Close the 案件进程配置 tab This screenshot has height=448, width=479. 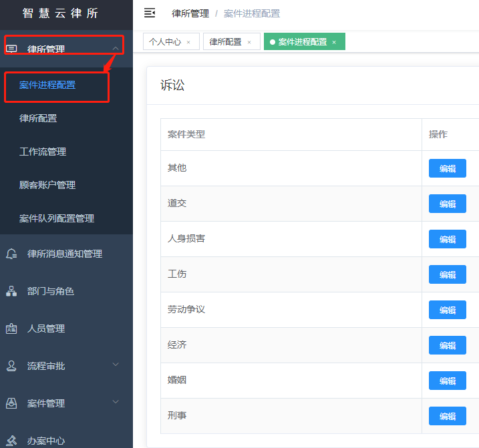coord(334,42)
